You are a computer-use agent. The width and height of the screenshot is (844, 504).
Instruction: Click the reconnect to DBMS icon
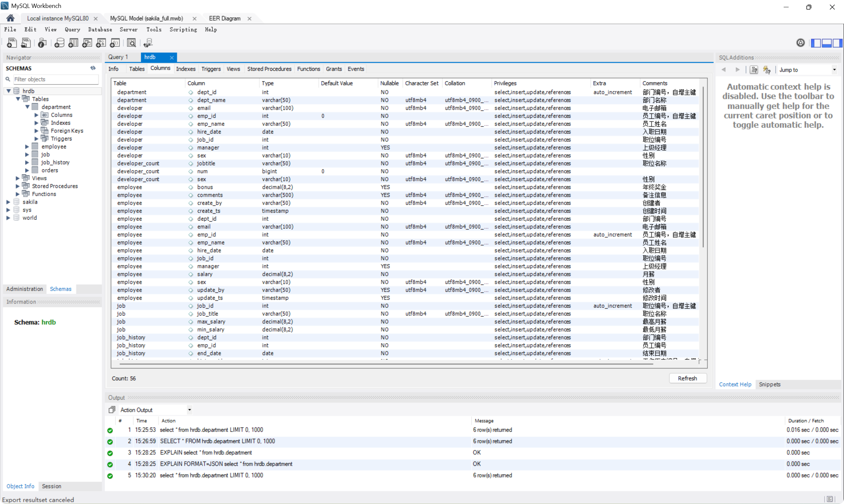(x=148, y=43)
